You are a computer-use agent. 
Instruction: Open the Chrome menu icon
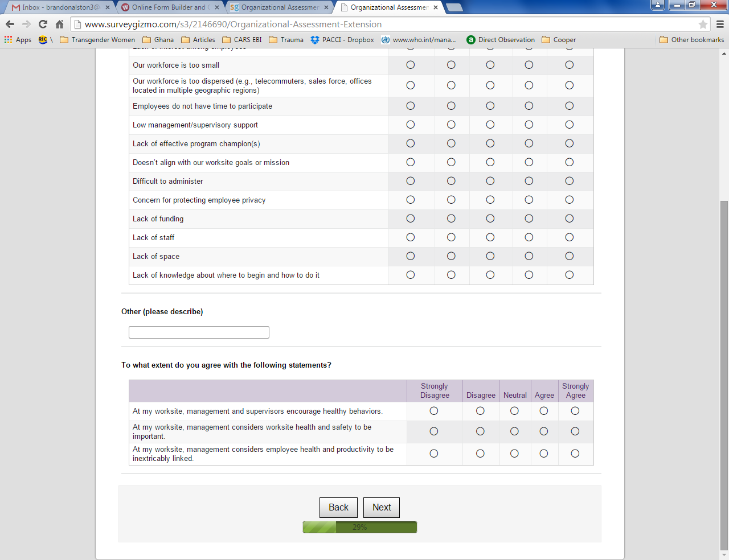tap(720, 24)
